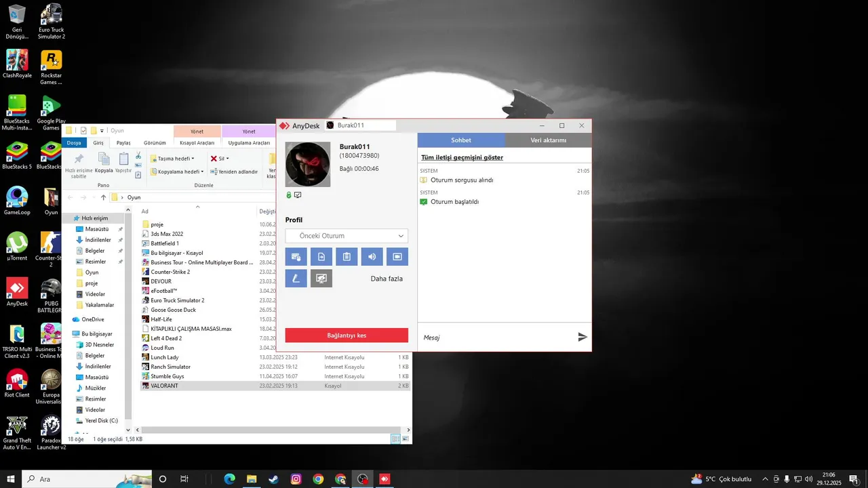This screenshot has height=488, width=868.
Task: Open Tüm iletişi geçmişini göster link
Action: coord(462,158)
